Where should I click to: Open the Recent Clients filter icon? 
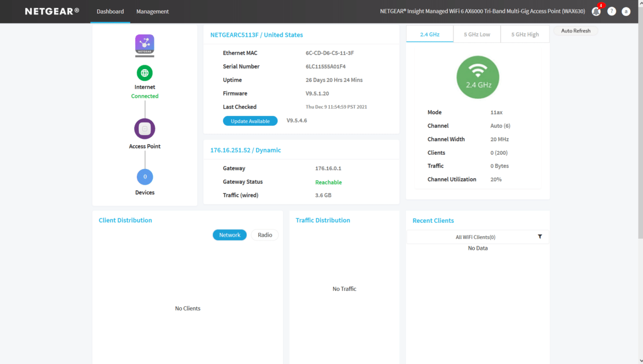point(540,237)
